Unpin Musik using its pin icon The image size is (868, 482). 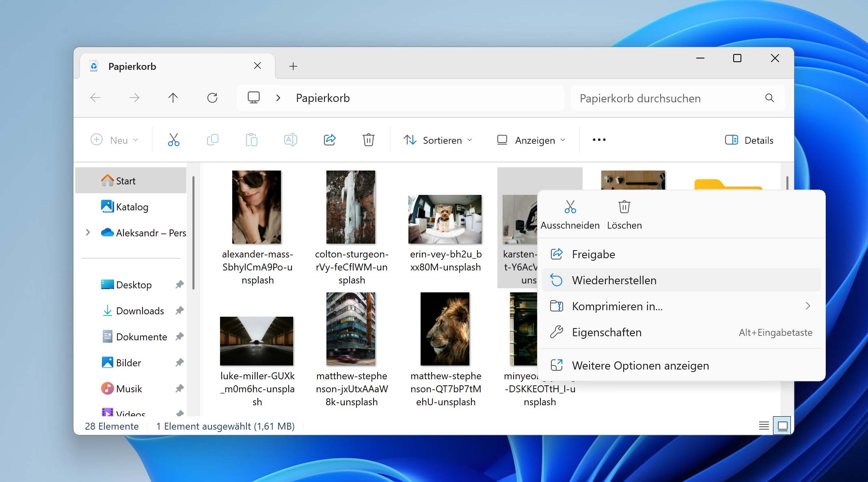tap(179, 389)
